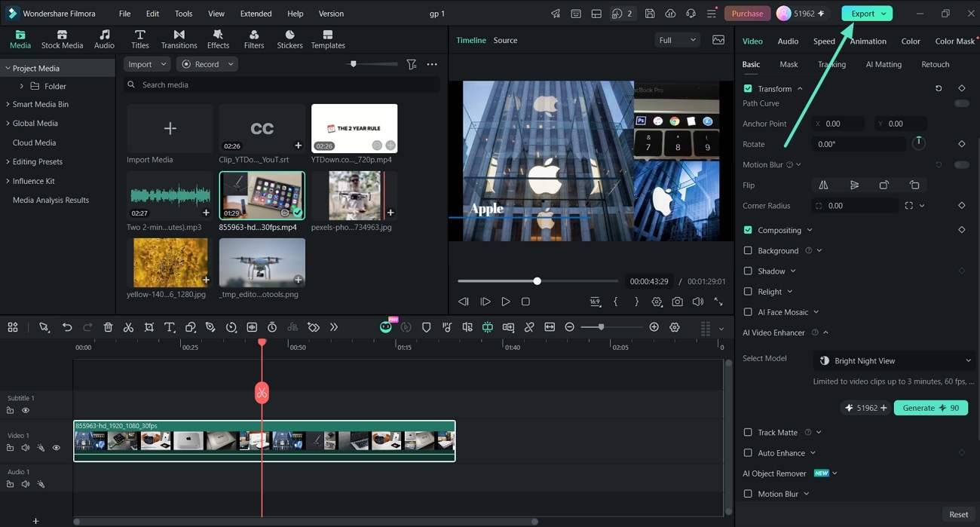Open the Stock Media panel
The width and height of the screenshot is (980, 527).
click(62, 39)
